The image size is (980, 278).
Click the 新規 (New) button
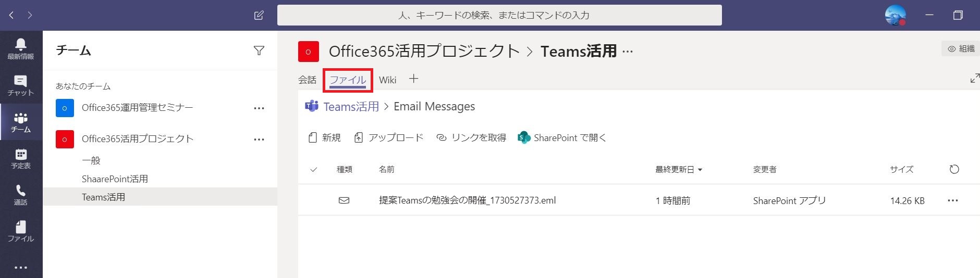point(324,137)
